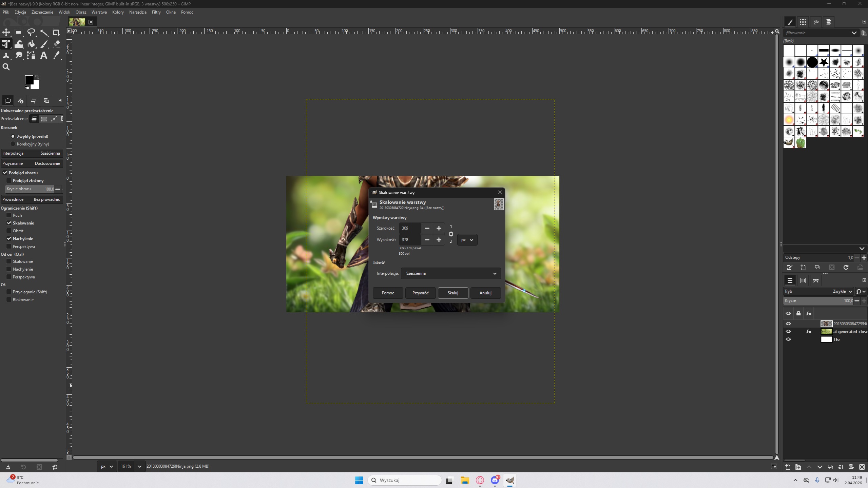Click the black foreground color swatch
Image resolution: width=868 pixels, height=488 pixels.
(29, 80)
